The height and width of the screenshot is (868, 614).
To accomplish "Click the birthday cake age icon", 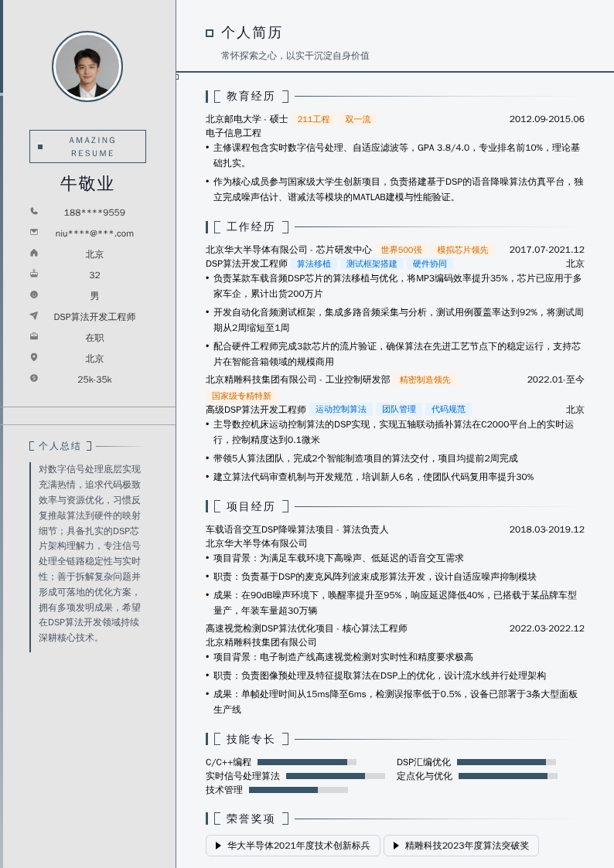I will pyautogui.click(x=34, y=274).
